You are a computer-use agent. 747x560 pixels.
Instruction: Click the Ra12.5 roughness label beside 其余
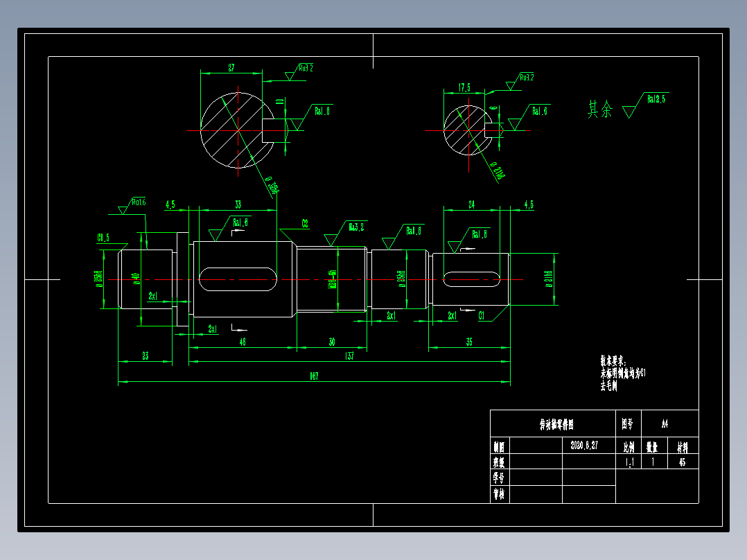656,99
